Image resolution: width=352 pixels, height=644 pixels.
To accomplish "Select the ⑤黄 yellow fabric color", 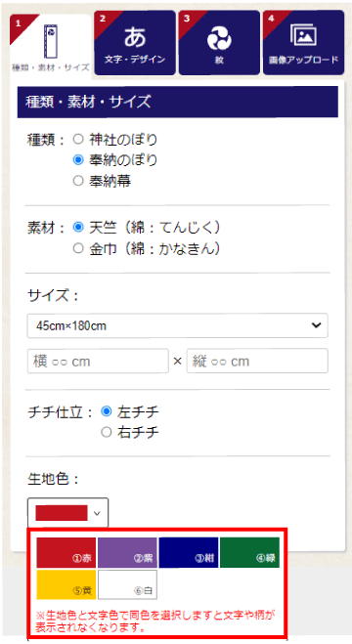I will tap(66, 584).
